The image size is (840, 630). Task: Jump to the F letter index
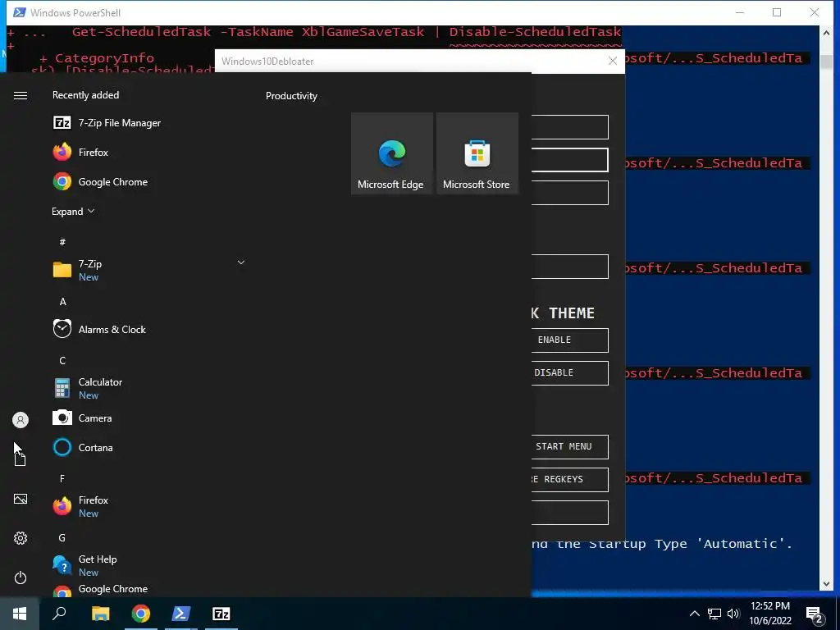click(62, 478)
